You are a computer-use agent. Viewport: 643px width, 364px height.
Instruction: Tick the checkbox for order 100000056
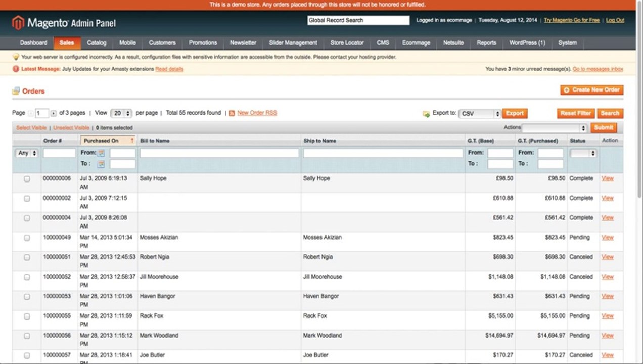[x=27, y=336]
